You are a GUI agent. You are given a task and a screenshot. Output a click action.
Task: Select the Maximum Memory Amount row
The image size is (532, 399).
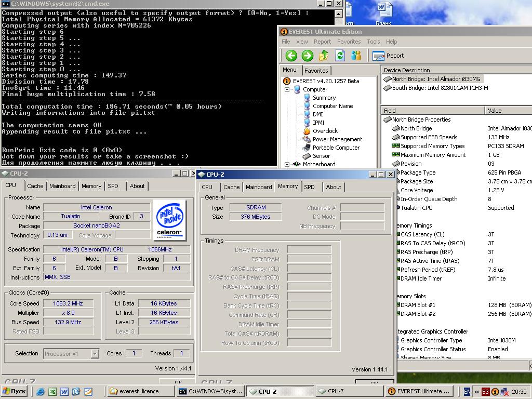461,155
